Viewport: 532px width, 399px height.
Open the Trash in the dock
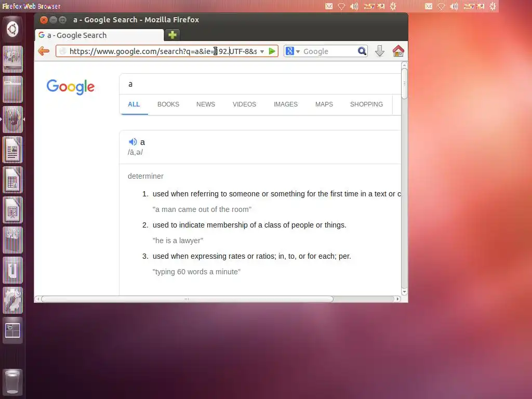[x=12, y=382]
